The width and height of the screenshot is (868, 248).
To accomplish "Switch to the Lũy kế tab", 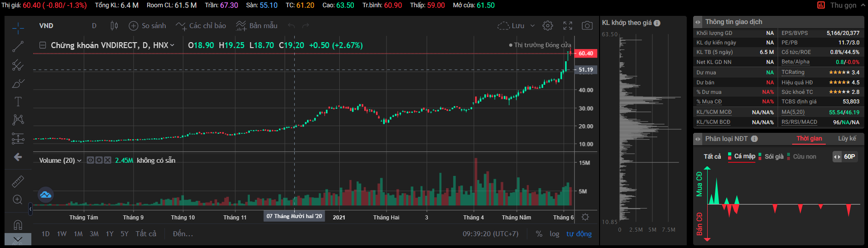I will (x=847, y=139).
